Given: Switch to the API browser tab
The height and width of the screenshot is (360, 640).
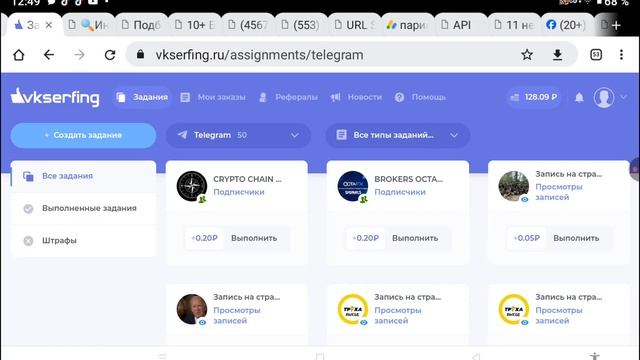Looking at the screenshot, I should tap(460, 25).
